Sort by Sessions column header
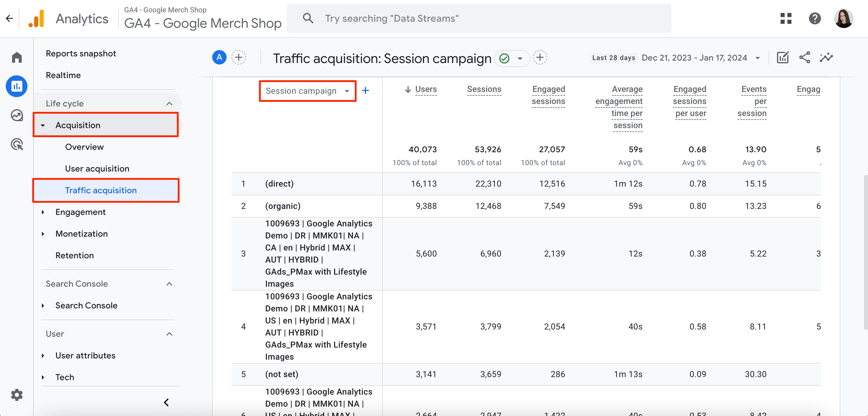Image resolution: width=868 pixels, height=416 pixels. pos(484,89)
